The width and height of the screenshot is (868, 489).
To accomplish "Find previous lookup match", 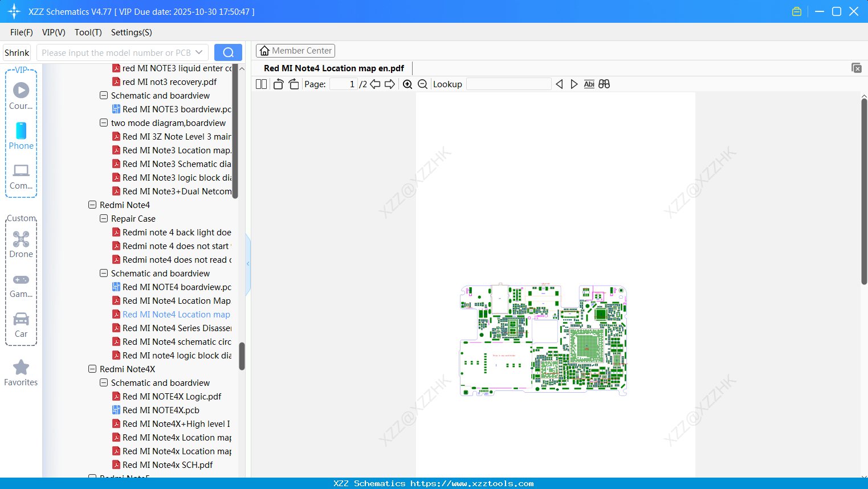I will [x=559, y=84].
